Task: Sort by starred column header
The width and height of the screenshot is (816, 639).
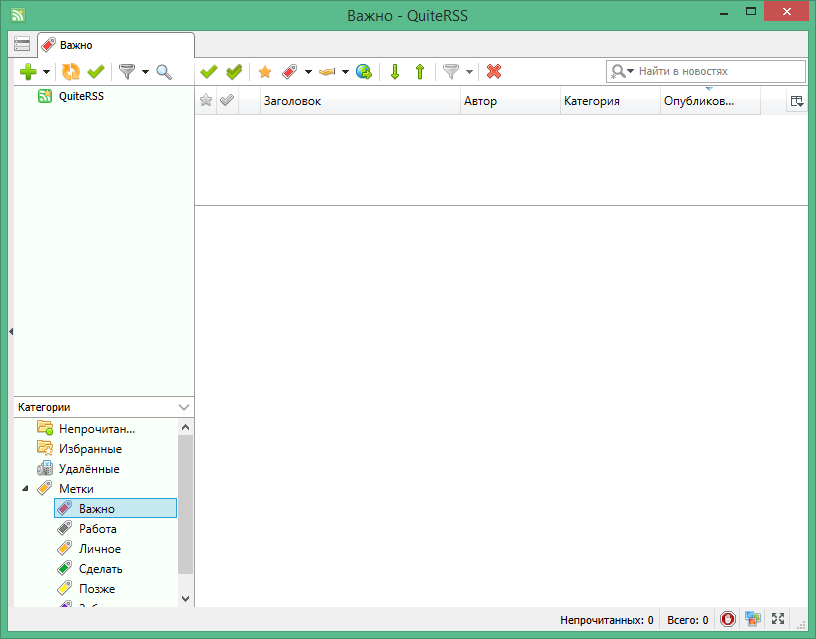Action: (x=206, y=100)
